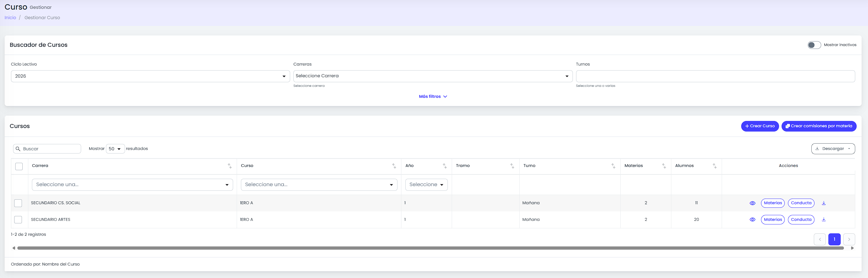The width and height of the screenshot is (868, 278).
Task: Open the Descargar dropdown menu
Action: tap(833, 149)
